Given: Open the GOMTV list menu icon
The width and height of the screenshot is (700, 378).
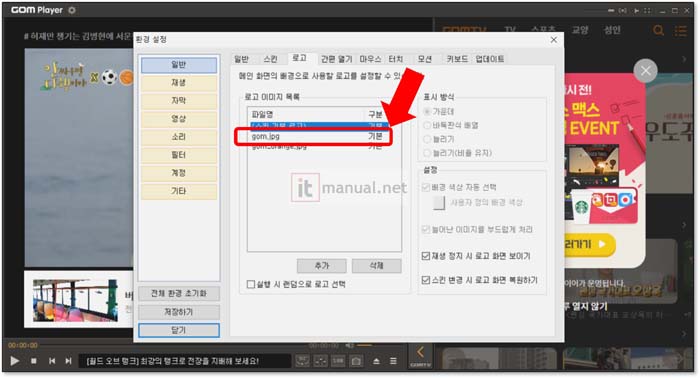Looking at the screenshot, I should point(680,31).
